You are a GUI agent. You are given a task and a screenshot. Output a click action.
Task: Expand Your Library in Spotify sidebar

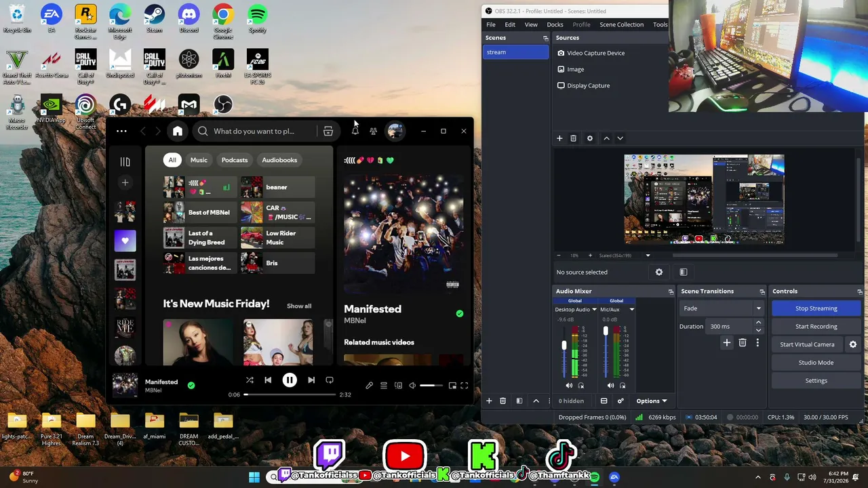[x=125, y=161]
